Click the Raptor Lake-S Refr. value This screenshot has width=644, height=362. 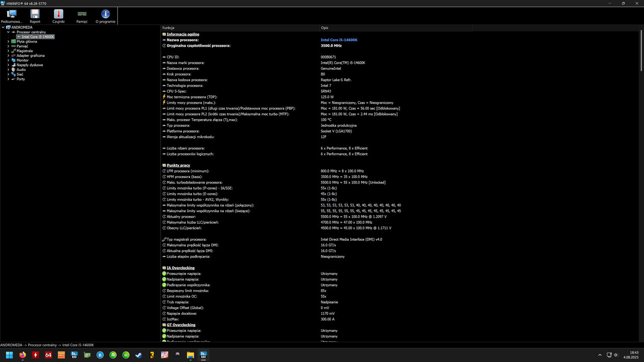336,80
